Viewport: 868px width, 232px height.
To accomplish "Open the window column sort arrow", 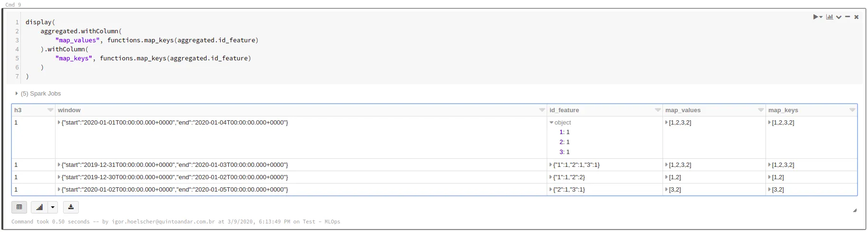I will 541,110.
